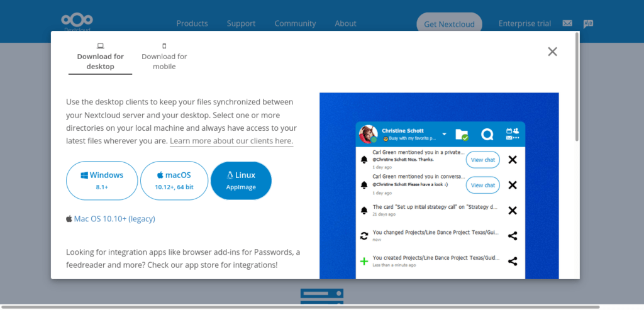The height and width of the screenshot is (310, 644).
Task: Download the Windows 8.1+ client
Action: pos(102,180)
